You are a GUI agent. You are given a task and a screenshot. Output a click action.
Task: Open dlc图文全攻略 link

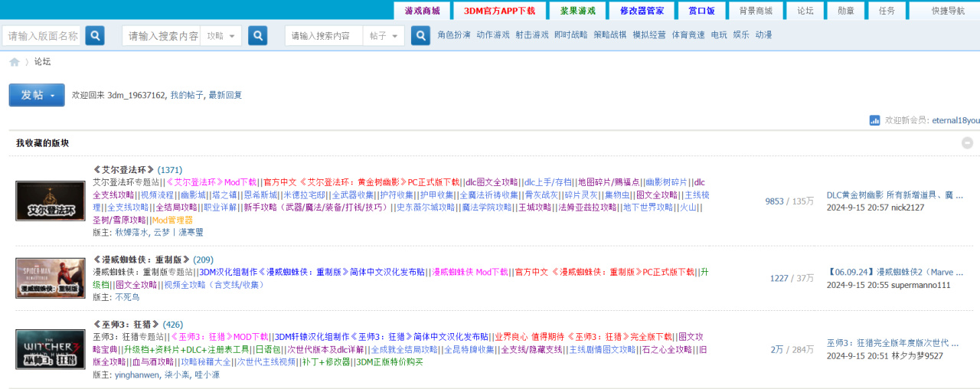(492, 182)
